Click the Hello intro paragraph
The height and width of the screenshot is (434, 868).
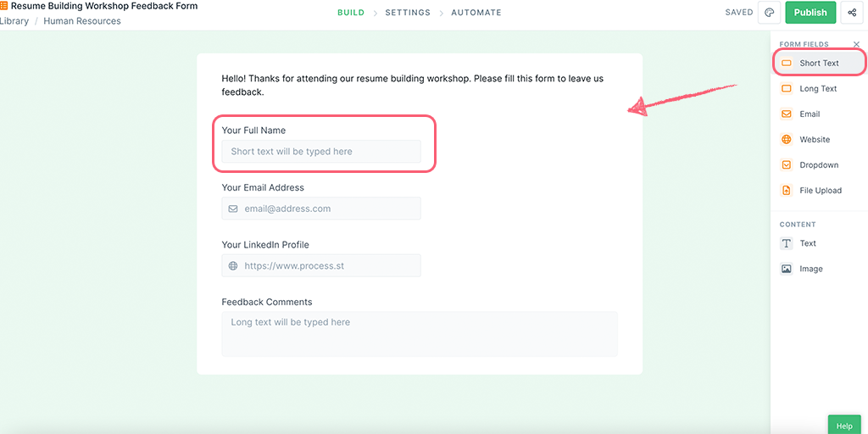pos(413,86)
